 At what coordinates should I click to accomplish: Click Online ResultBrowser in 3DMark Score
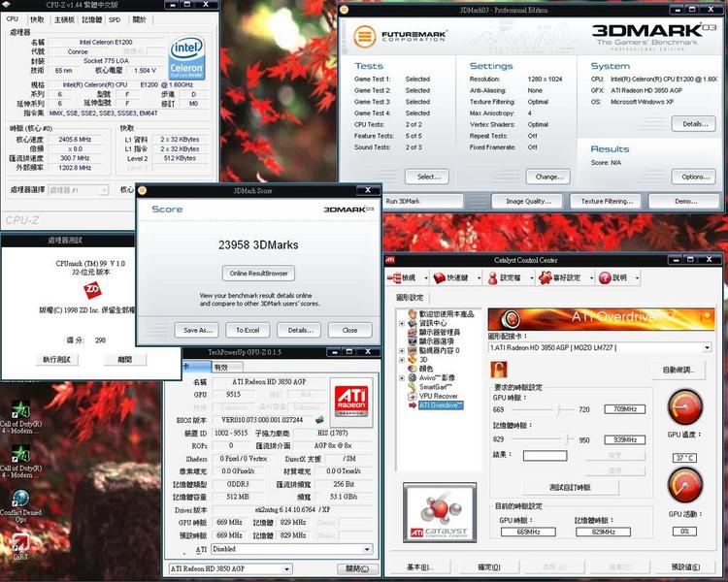[258, 274]
